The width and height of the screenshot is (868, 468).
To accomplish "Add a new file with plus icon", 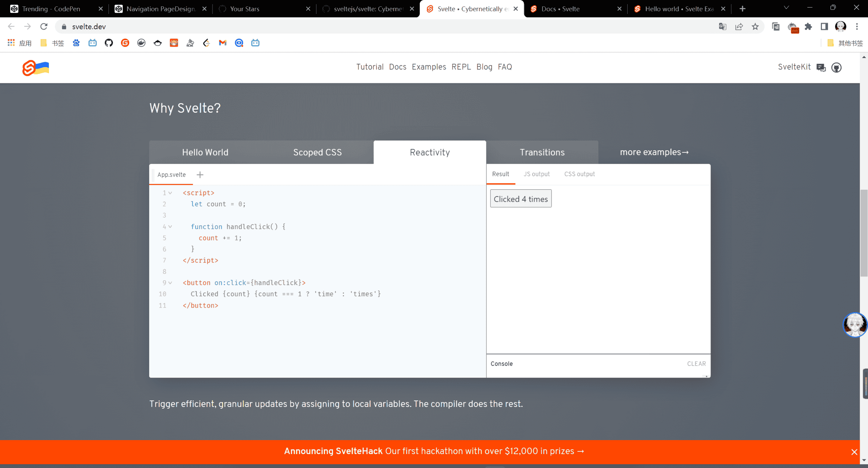I will tap(200, 175).
